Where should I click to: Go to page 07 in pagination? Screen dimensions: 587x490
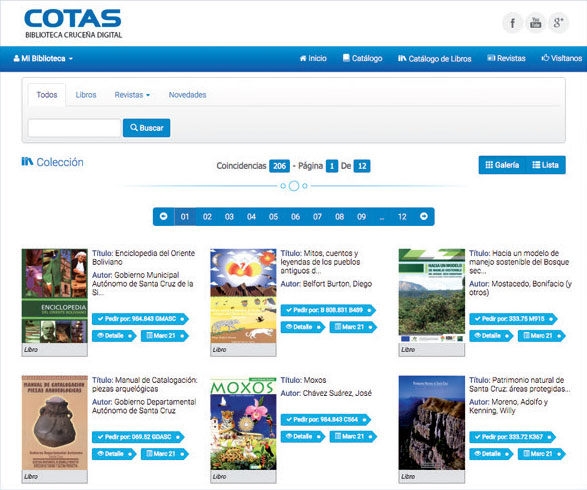(x=317, y=217)
